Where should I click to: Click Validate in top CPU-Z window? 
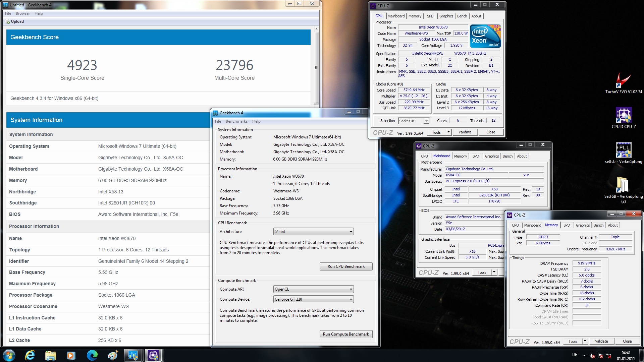pyautogui.click(x=465, y=132)
